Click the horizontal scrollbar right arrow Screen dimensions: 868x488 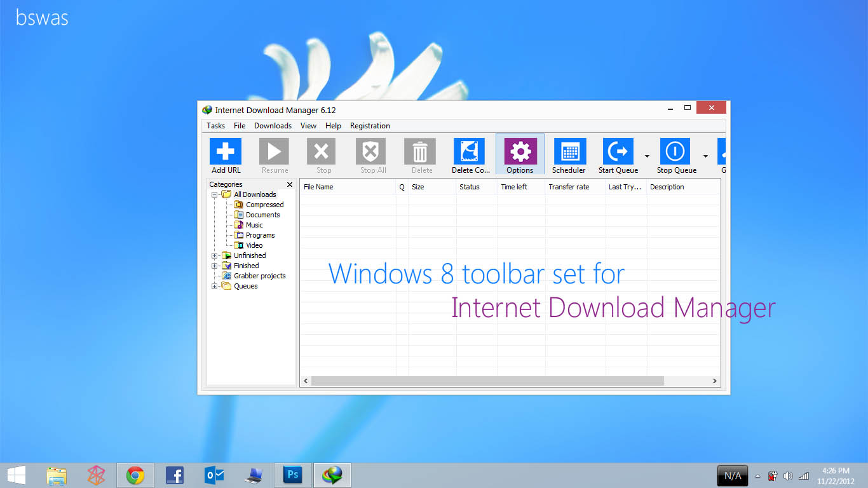coord(714,381)
